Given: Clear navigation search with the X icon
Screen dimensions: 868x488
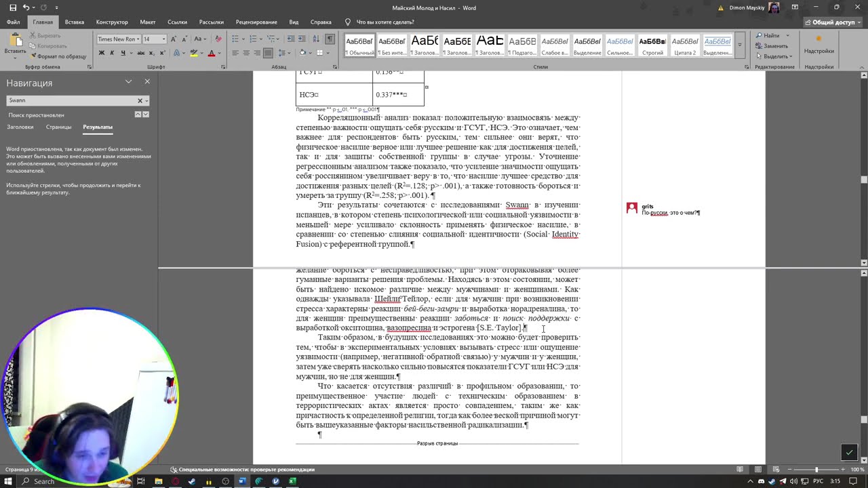Looking at the screenshot, I should (x=140, y=100).
